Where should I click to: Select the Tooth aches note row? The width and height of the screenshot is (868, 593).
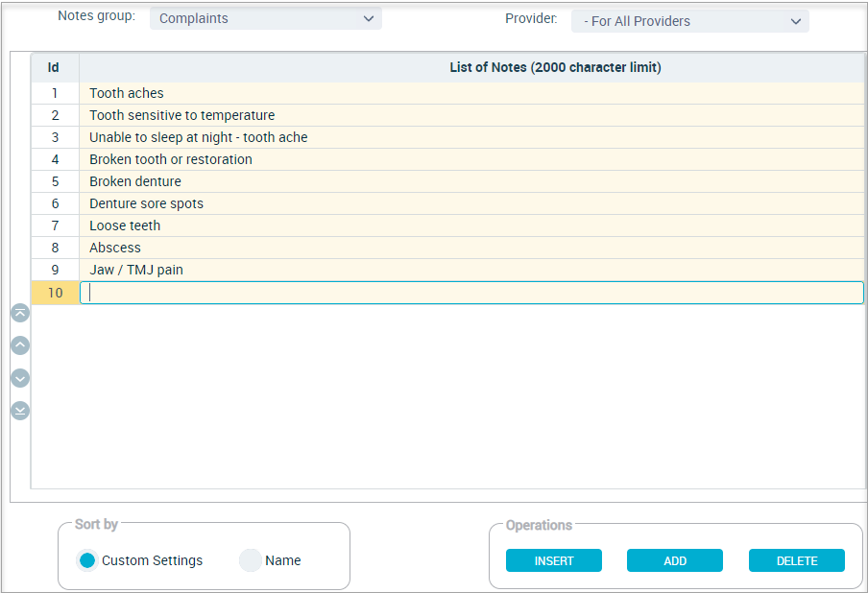click(471, 93)
